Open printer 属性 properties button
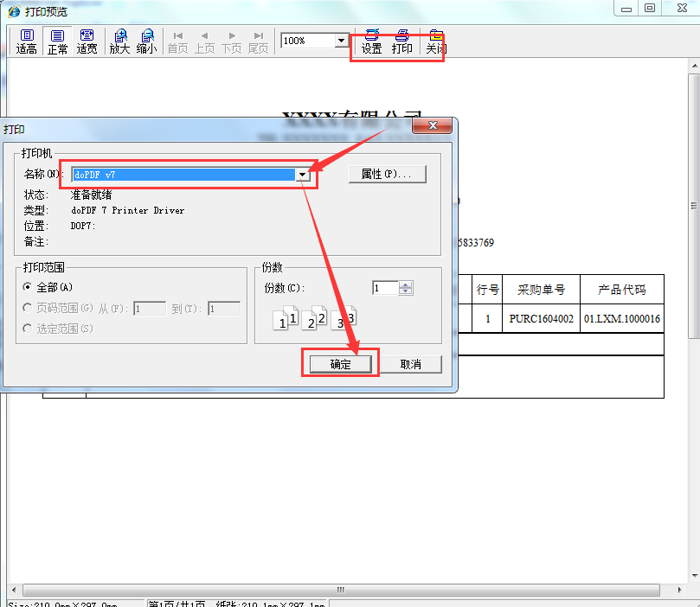The width and height of the screenshot is (700, 607). (387, 174)
